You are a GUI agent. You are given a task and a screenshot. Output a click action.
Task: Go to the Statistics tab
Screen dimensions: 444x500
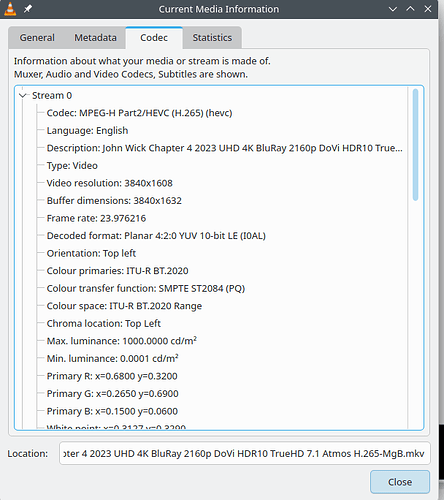coord(212,38)
